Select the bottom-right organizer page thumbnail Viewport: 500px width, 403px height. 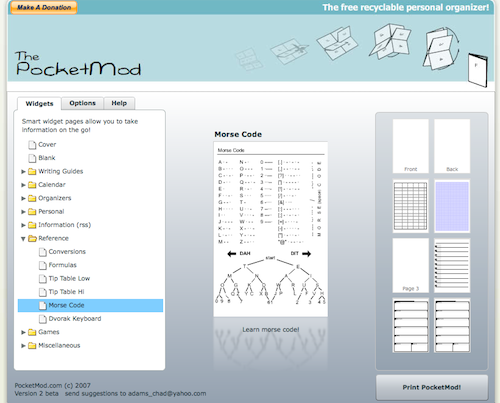click(452, 325)
